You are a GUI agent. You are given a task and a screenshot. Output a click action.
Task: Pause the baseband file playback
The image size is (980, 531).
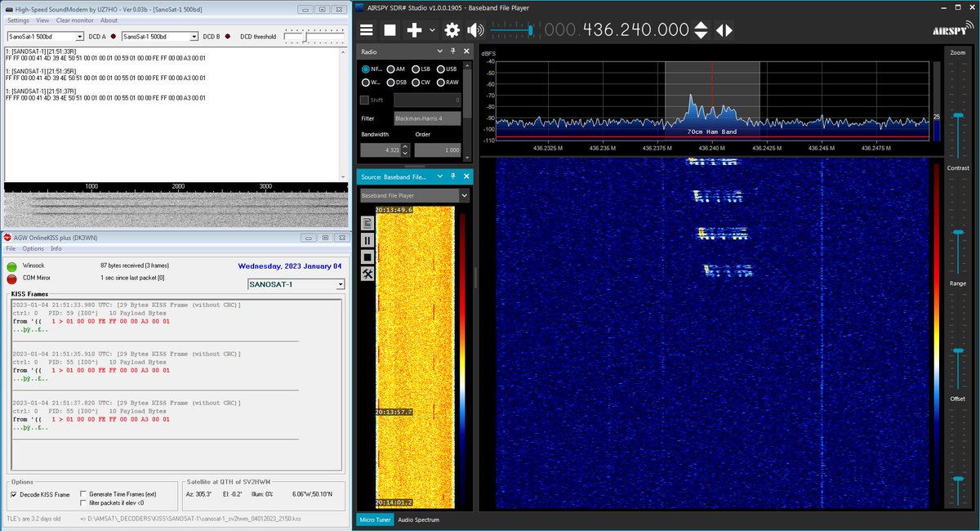pos(367,239)
